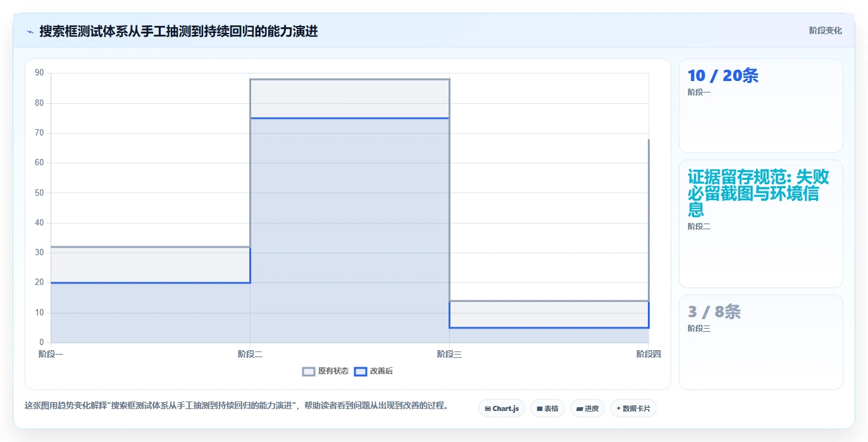This screenshot has height=442, width=868.
Task: Click the 阶段二 x-axis label
Action: point(250,354)
